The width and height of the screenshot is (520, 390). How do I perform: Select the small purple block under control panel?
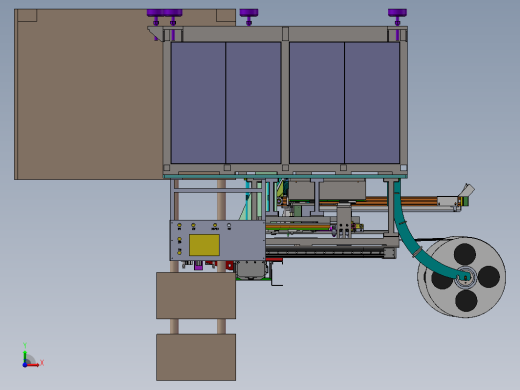click(x=198, y=265)
